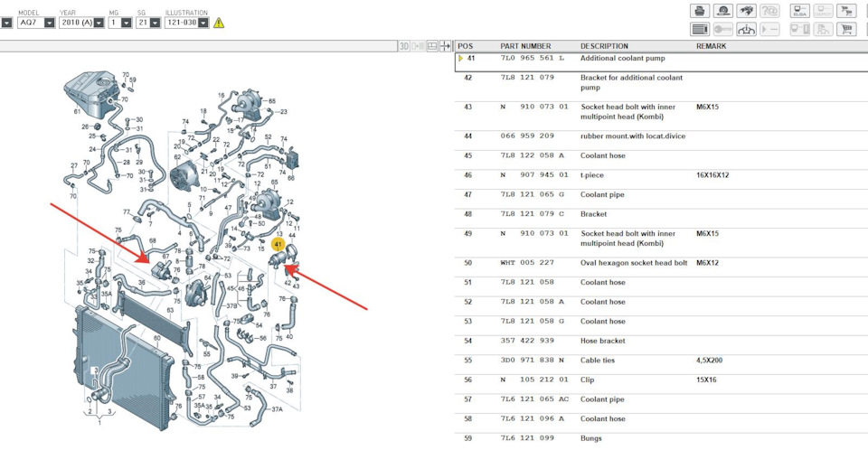The height and width of the screenshot is (450, 868).
Task: Click the list view icon
Action: pos(699,29)
